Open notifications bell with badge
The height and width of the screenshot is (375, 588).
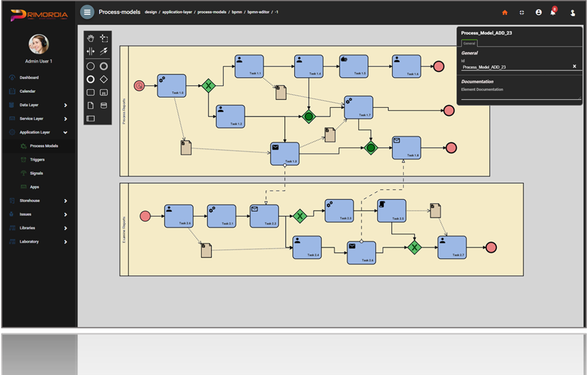[x=553, y=12]
